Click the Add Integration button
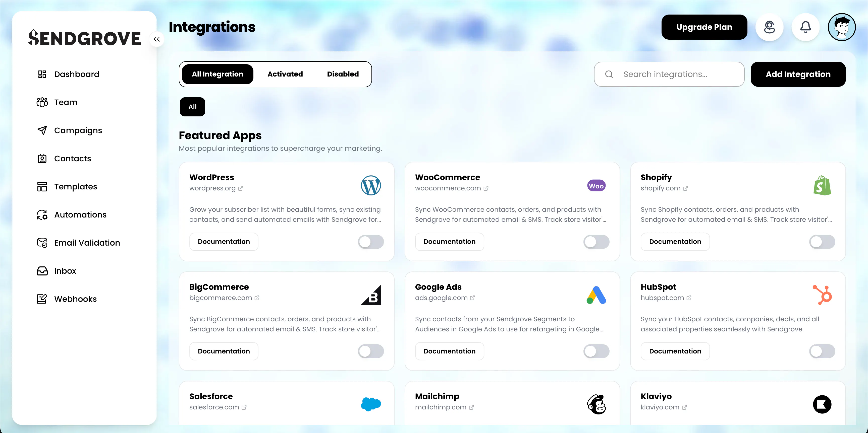Screen dimensions: 868x433 pyautogui.click(x=798, y=74)
